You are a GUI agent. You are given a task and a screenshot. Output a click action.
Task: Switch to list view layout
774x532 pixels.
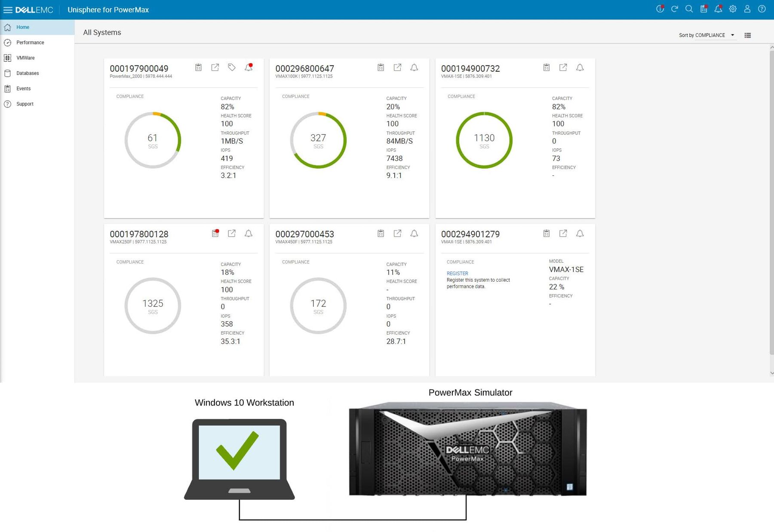click(x=748, y=35)
